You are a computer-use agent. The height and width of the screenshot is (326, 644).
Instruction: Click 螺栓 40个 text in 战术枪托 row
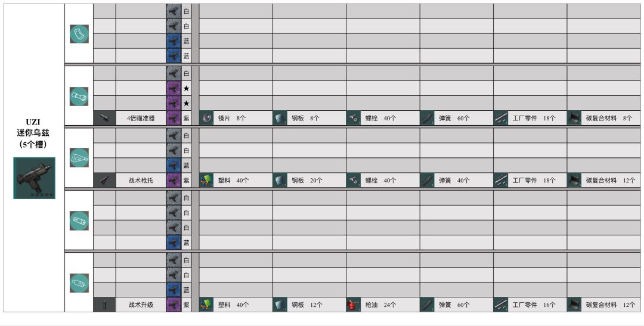tap(380, 180)
